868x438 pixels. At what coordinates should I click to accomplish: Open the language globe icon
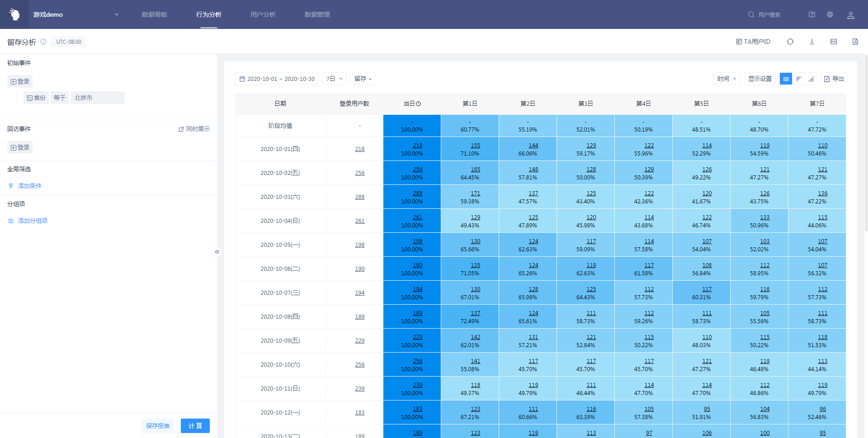830,14
